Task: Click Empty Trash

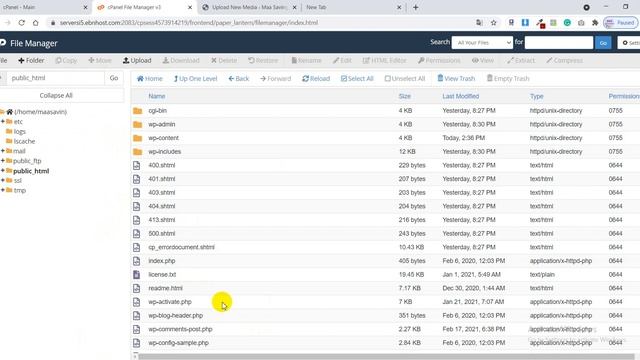Action: pos(508,78)
